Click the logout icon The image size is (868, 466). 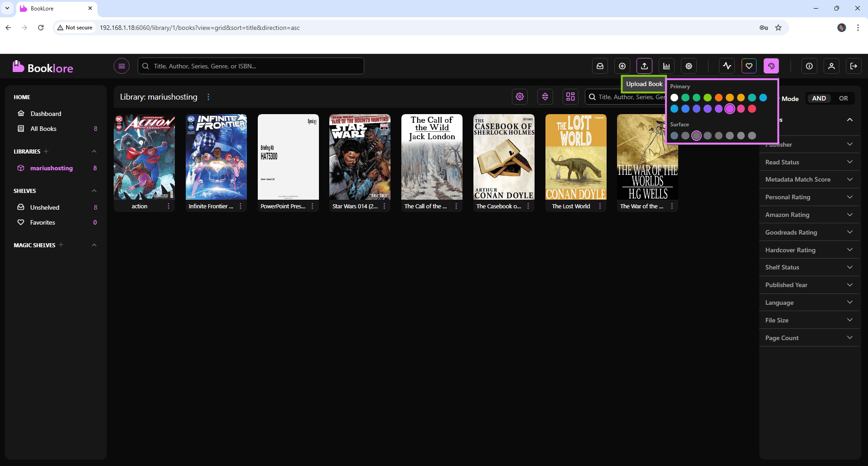click(x=854, y=66)
